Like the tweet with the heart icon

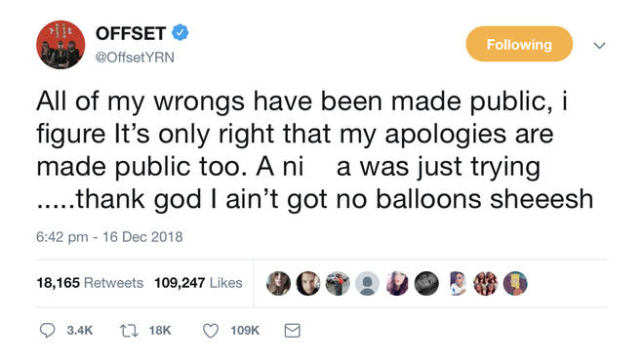pyautogui.click(x=211, y=331)
